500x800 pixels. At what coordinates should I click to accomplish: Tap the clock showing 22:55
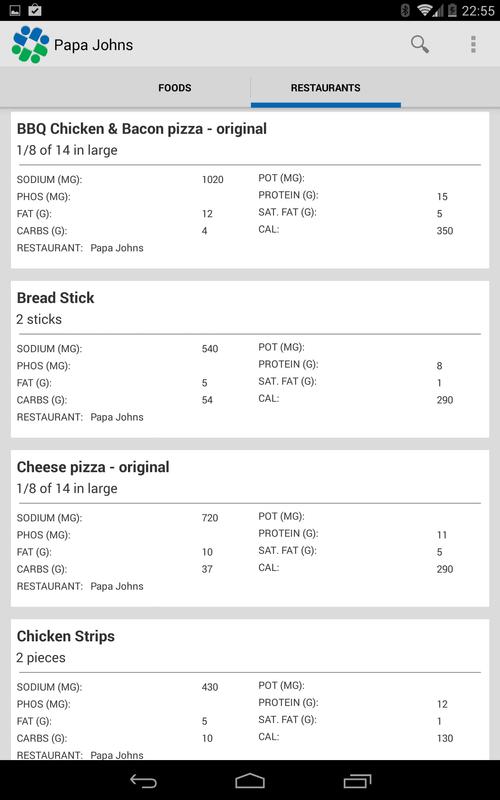[x=478, y=10]
